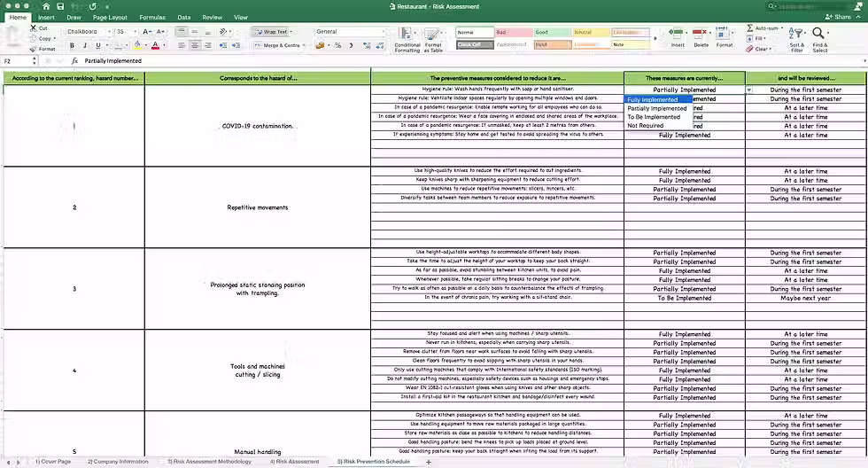Screen dimensions: 868x468
Task: Click the redo arrow icon in the title bar
Action: [92, 6]
